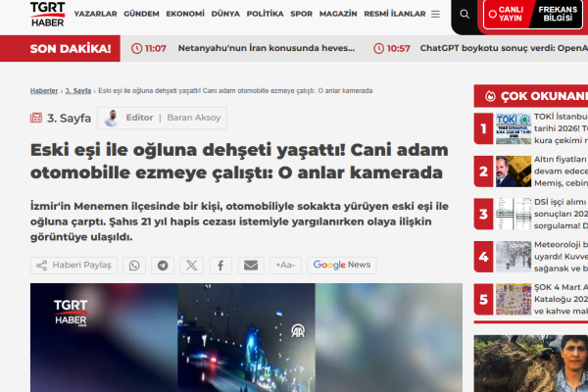The height and width of the screenshot is (392, 588).
Task: Open the 3. Sayfa category label
Action: pos(69,119)
